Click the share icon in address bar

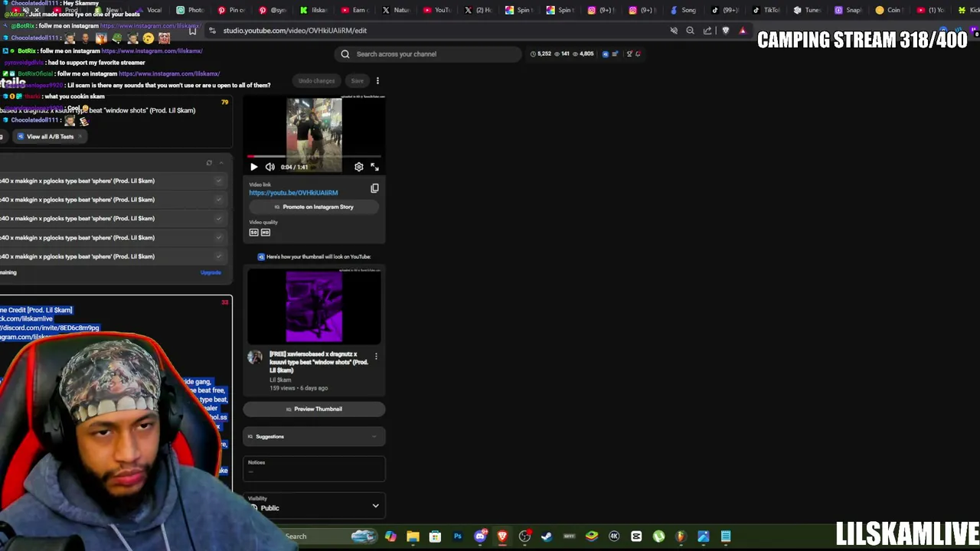[707, 31]
